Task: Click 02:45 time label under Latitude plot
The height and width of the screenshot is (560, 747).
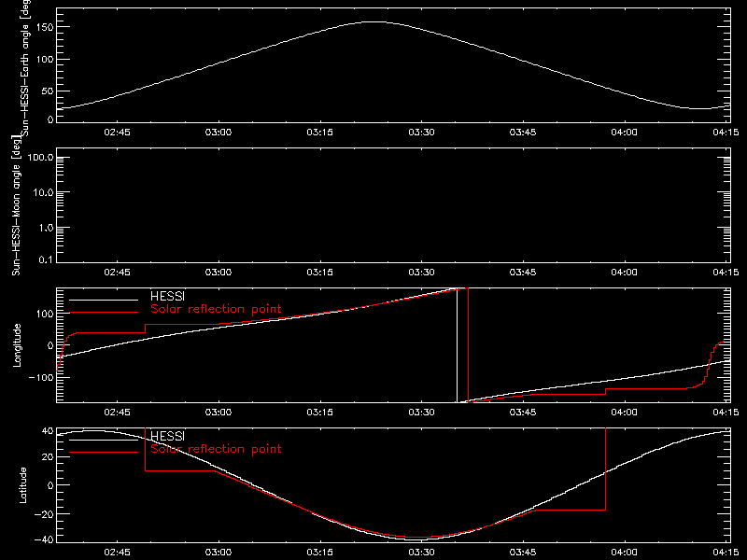Action: (x=117, y=553)
